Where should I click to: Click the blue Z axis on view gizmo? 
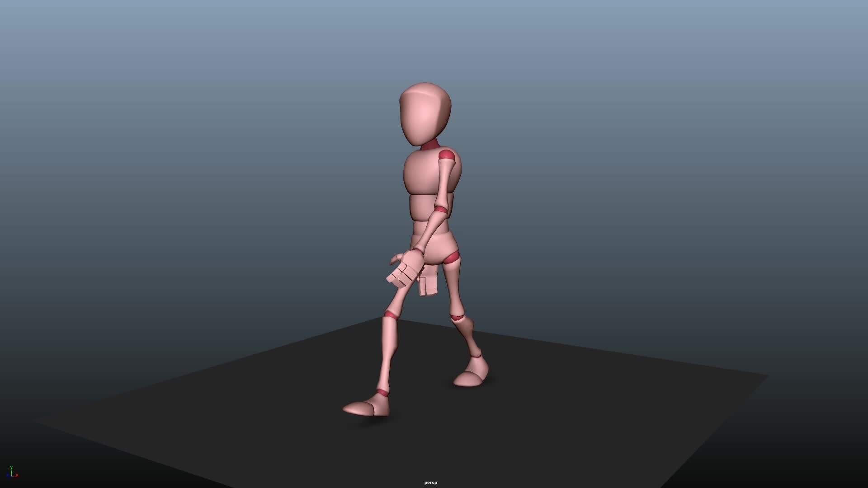pos(8,476)
